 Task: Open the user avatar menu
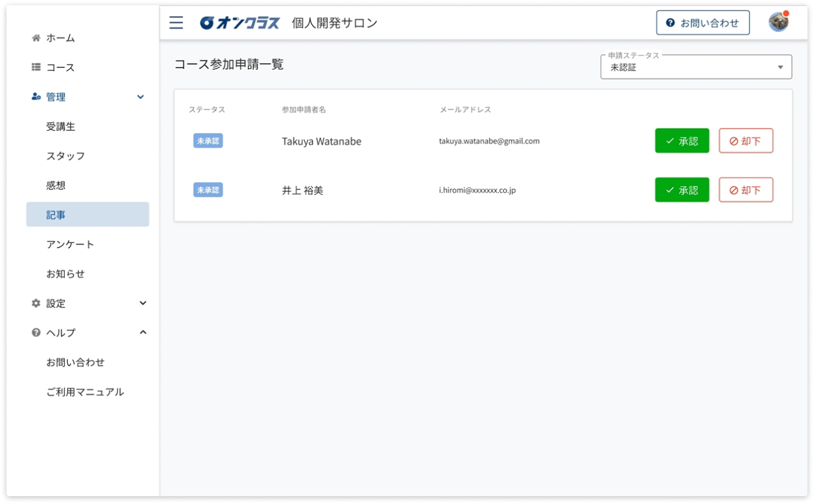(x=778, y=22)
